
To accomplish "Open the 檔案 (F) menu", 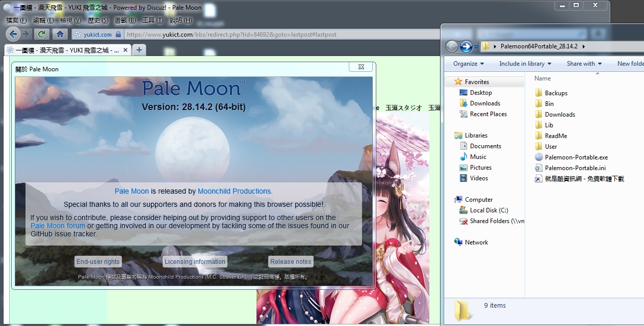I will [16, 20].
